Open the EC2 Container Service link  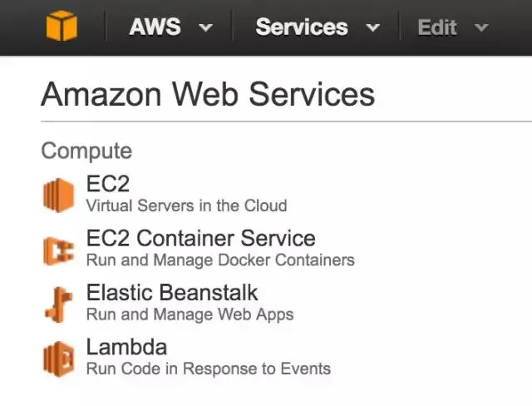200,239
